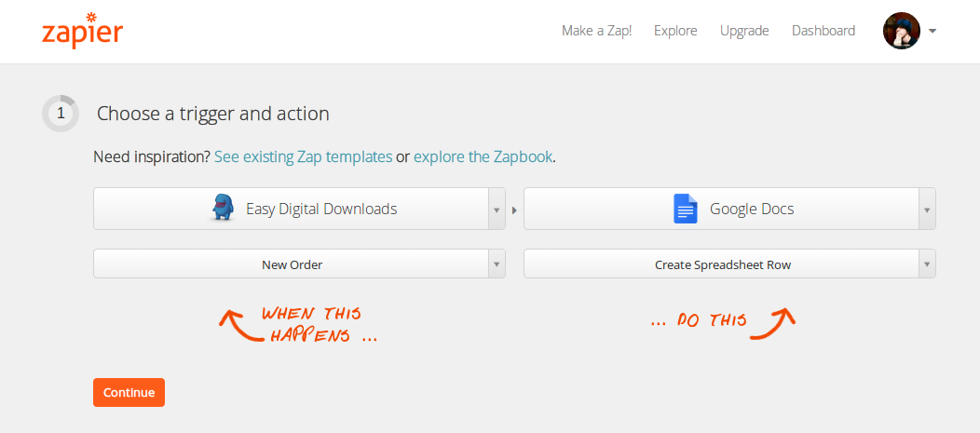Click the Easy Digital Downloads mascot icon
This screenshot has width=980, height=433.
pos(224,208)
